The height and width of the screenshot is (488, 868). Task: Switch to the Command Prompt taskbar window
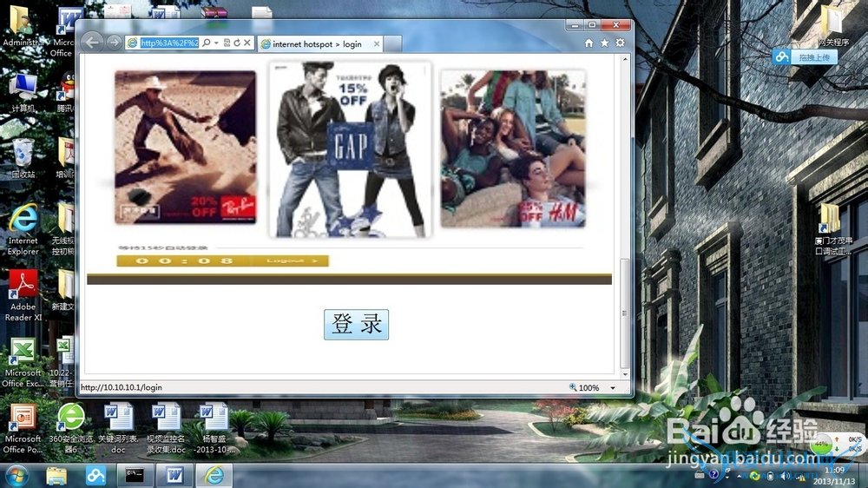coord(135,475)
